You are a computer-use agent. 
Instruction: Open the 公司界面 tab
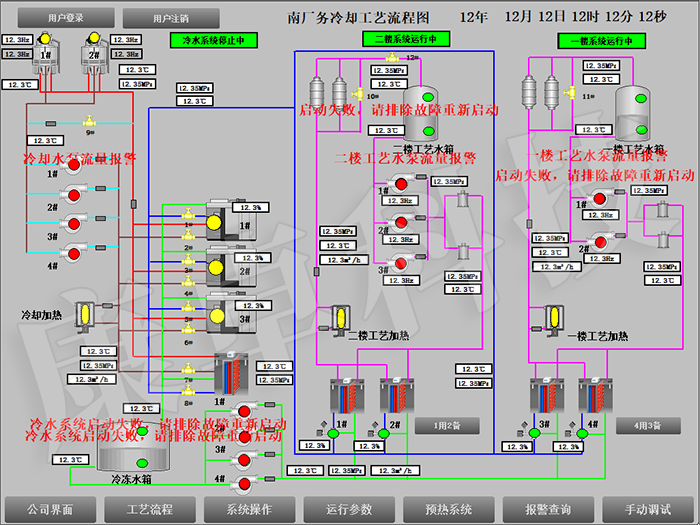coord(50,509)
